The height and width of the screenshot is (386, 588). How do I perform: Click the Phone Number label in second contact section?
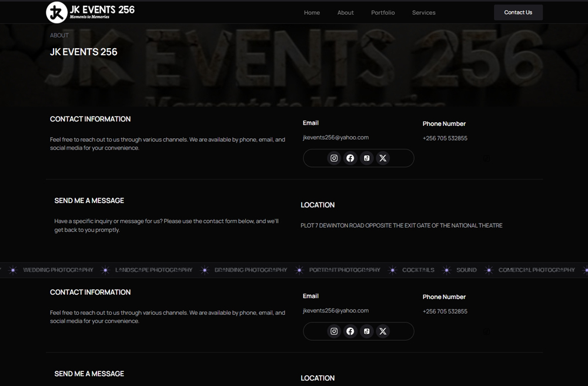[x=444, y=297]
